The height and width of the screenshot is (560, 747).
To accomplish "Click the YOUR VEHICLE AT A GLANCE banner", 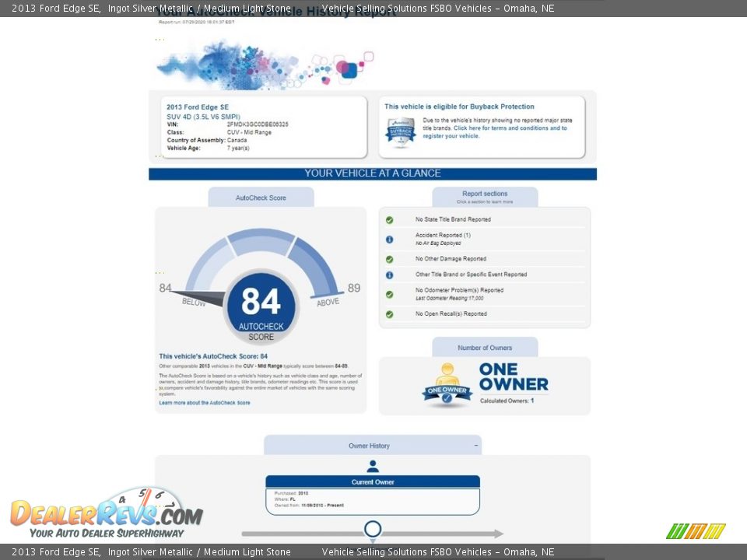I will tap(373, 173).
